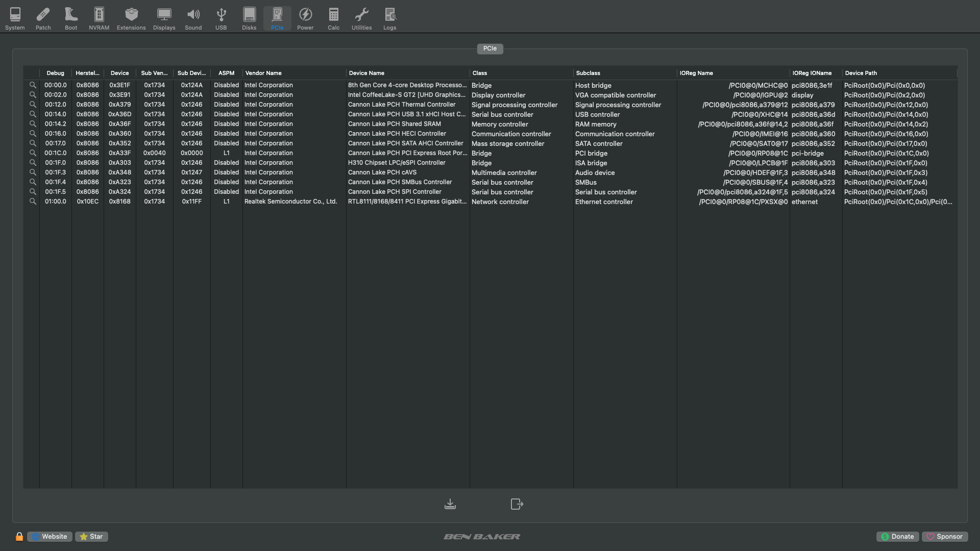Image resolution: width=980 pixels, height=551 pixels.
Task: Open the Logs section
Action: click(x=390, y=19)
